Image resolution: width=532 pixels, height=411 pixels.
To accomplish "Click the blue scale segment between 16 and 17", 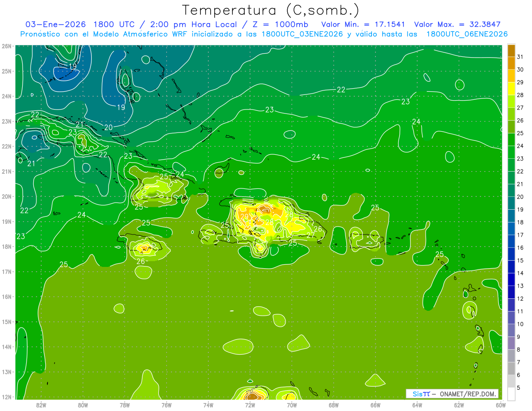I will 512,242.
